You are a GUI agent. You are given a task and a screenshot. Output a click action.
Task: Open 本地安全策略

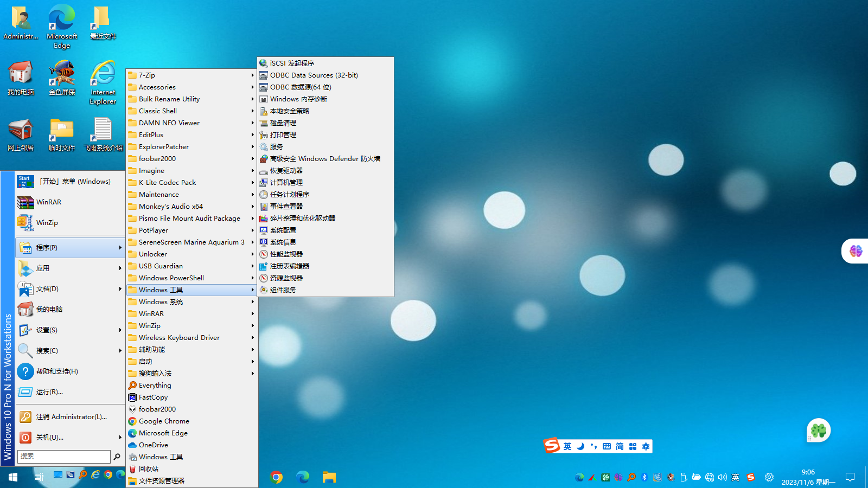325,111
